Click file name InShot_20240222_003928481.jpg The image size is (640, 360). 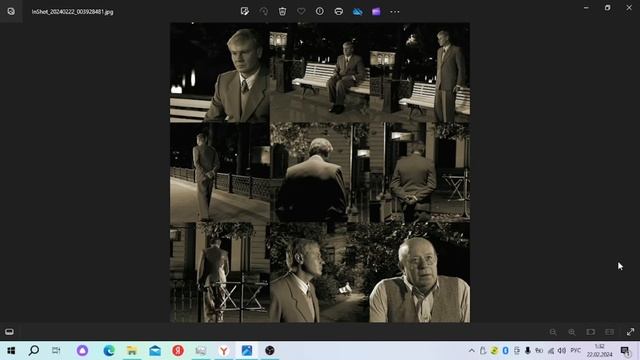(73, 12)
